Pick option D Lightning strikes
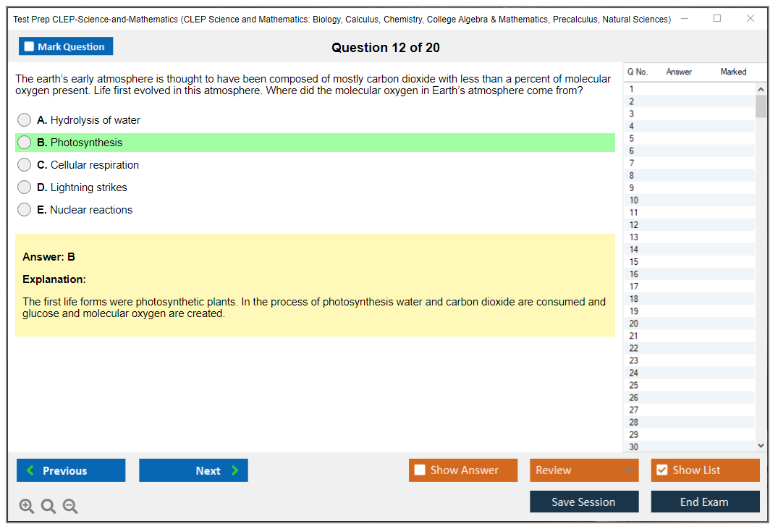778x532 pixels. [25, 187]
